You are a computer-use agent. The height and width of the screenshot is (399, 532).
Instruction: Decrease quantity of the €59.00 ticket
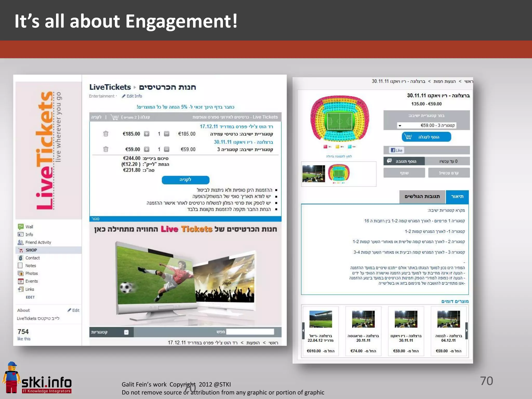point(167,149)
